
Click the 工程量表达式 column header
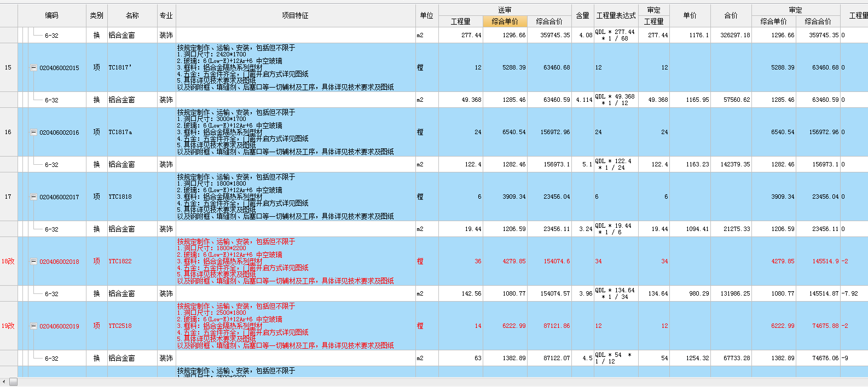tap(616, 16)
